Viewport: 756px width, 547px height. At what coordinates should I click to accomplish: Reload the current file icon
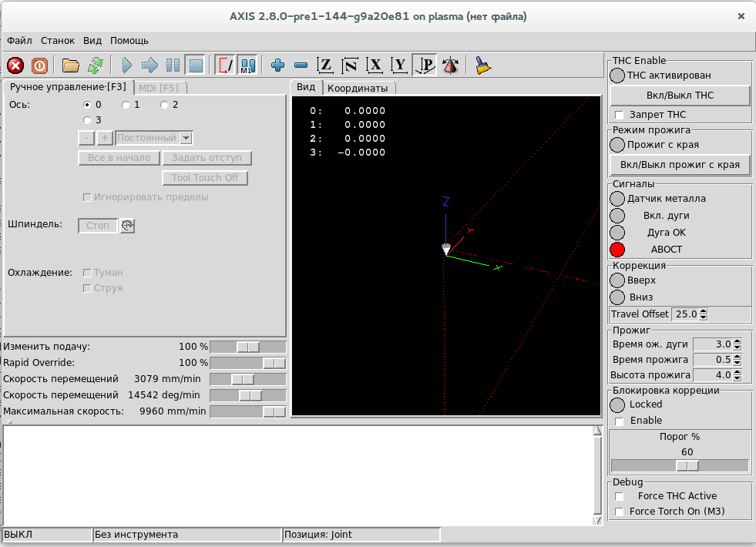[96, 65]
